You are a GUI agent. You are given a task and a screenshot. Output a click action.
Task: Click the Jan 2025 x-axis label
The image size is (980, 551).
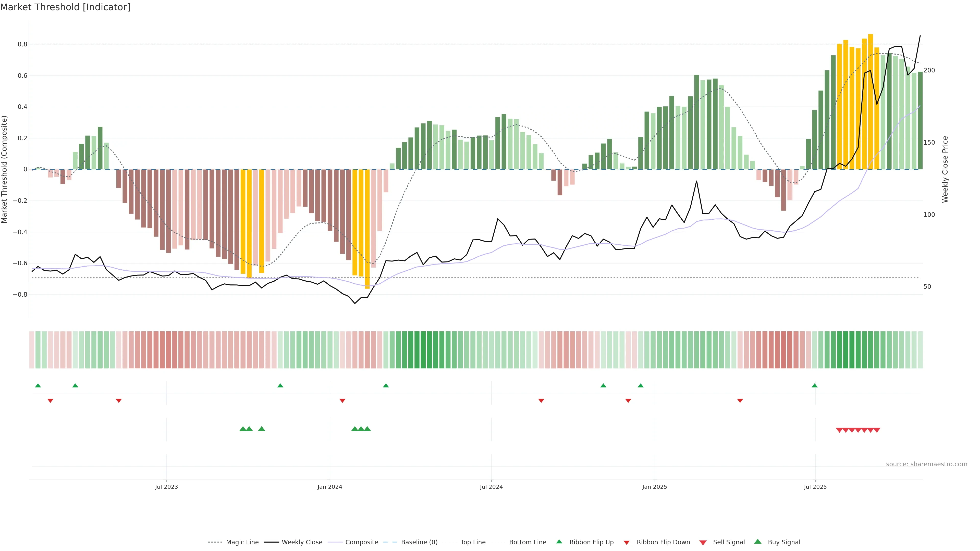tap(654, 487)
